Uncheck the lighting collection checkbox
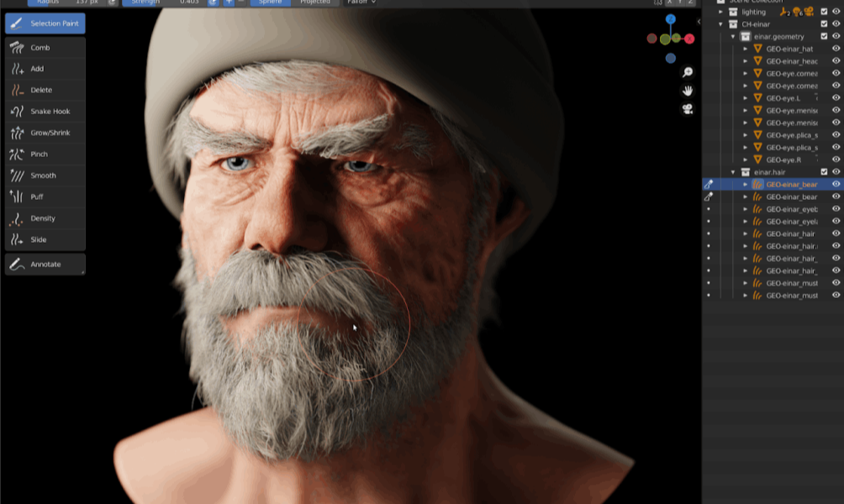This screenshot has width=844, height=504. [824, 12]
